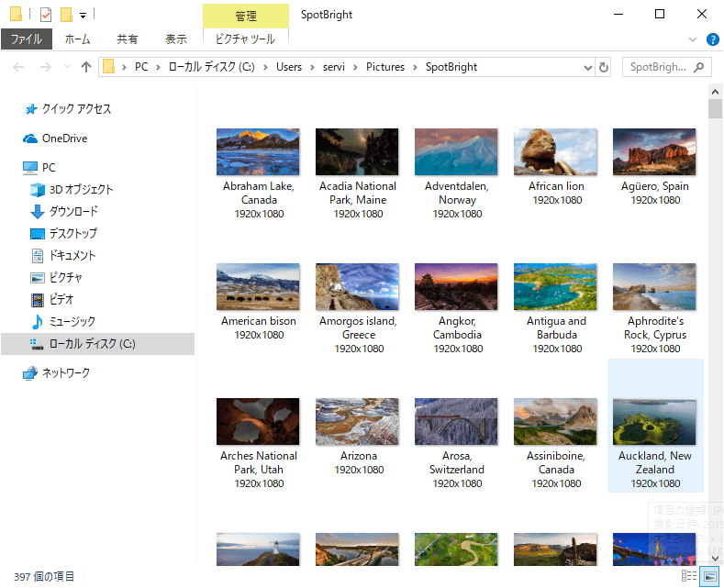Screen dimensions: 724x588
Task: Open the blue Help question icon
Action: tap(712, 39)
